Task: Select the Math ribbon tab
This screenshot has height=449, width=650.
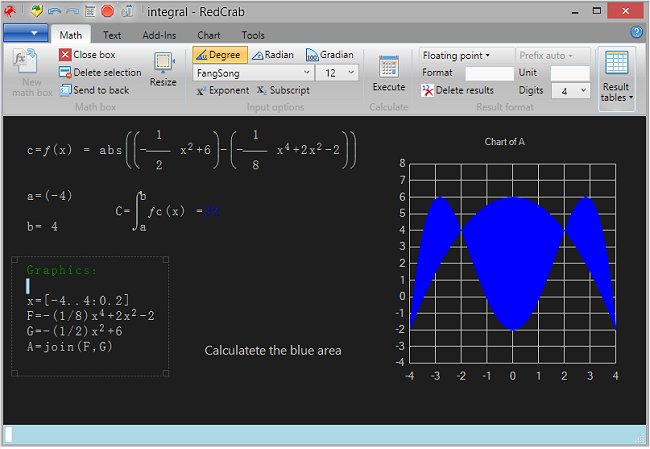Action: pos(70,35)
